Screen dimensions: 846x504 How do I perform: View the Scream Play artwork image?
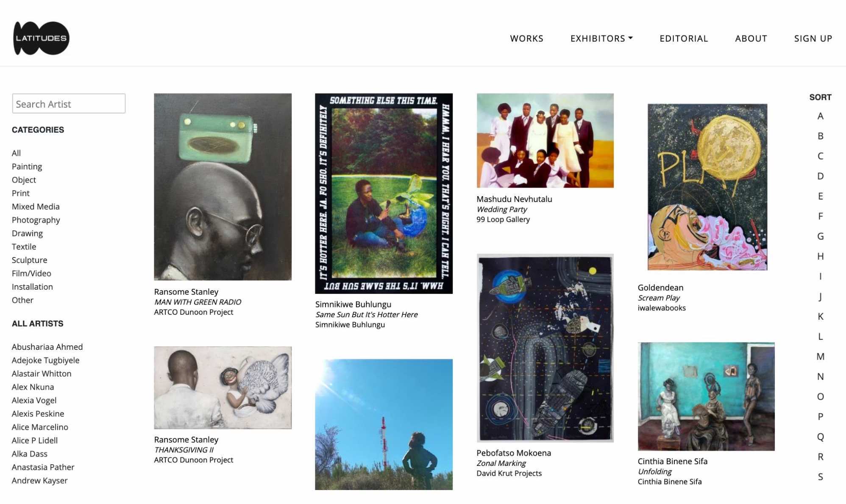(x=707, y=187)
